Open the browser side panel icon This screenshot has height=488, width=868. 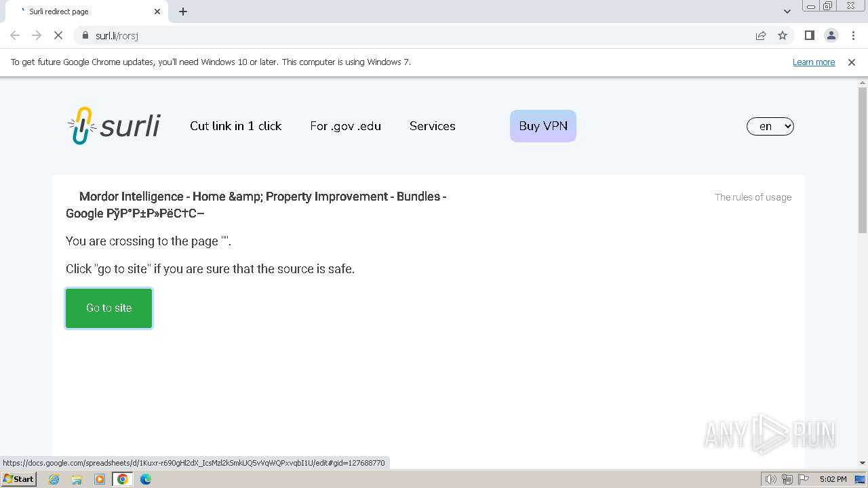[x=809, y=36]
